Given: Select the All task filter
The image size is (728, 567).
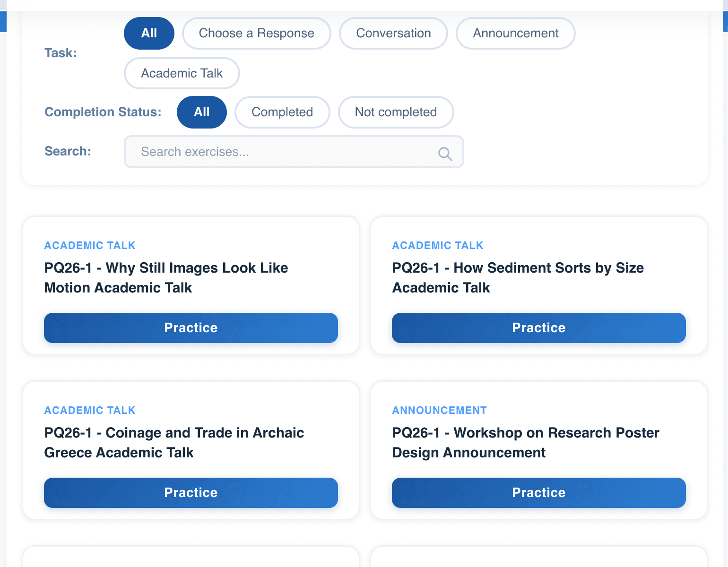Looking at the screenshot, I should click(x=149, y=34).
